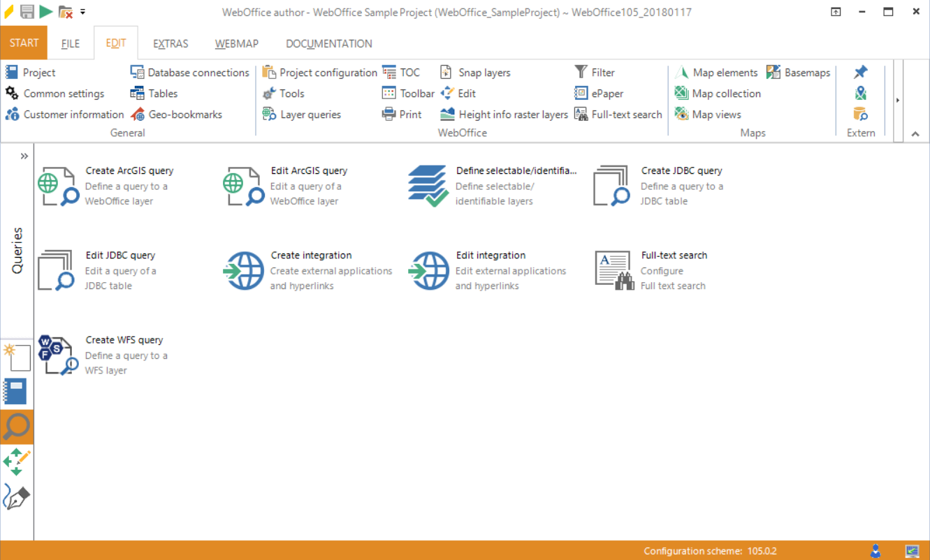Expand the Queries side panel with double chevron
Image resolution: width=930 pixels, height=560 pixels.
(24, 156)
